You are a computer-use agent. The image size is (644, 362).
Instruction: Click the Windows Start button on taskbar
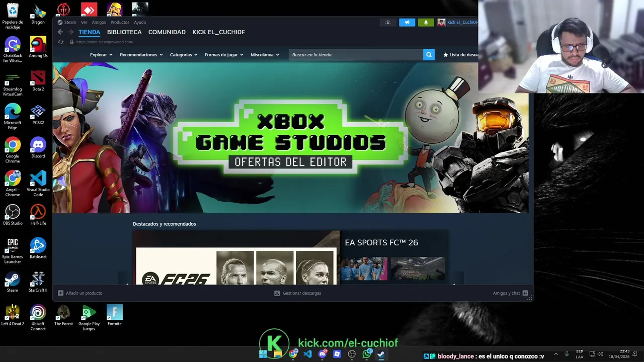click(263, 354)
